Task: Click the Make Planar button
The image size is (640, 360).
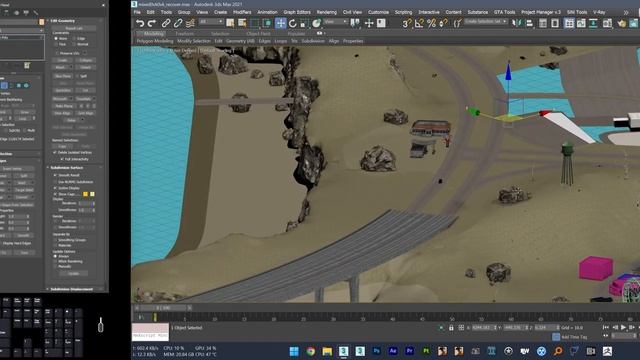Action: coord(63,106)
